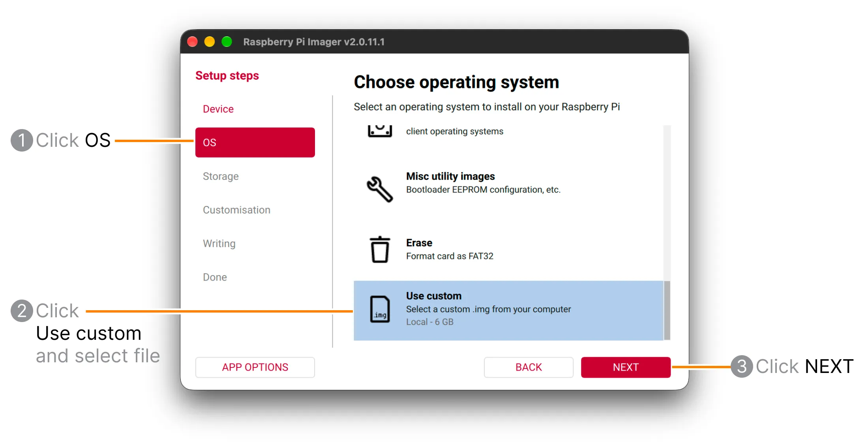The image size is (868, 444).
Task: Click the red close window button
Action: coord(192,41)
